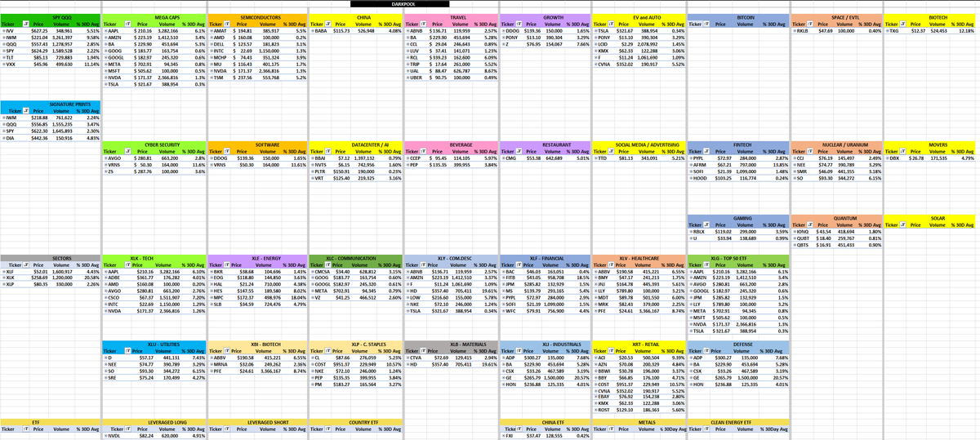Viewport: 980px width, 440px height.
Task: Open Ticker filter in EV and AUTO table
Action: [x=611, y=25]
